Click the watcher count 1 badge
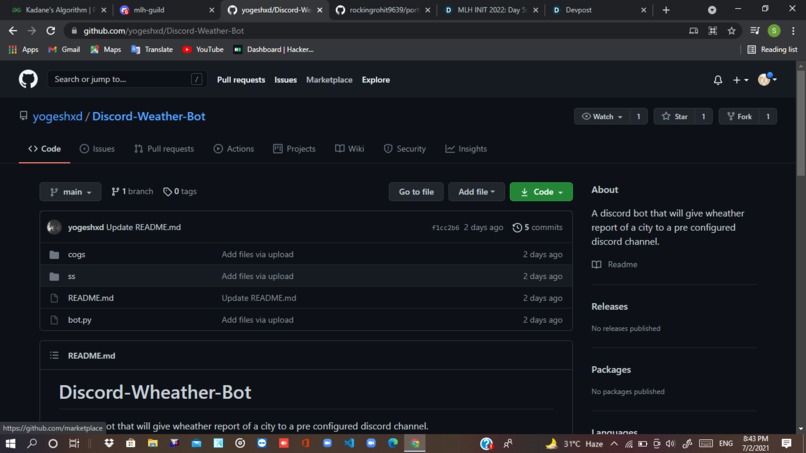 click(x=638, y=117)
